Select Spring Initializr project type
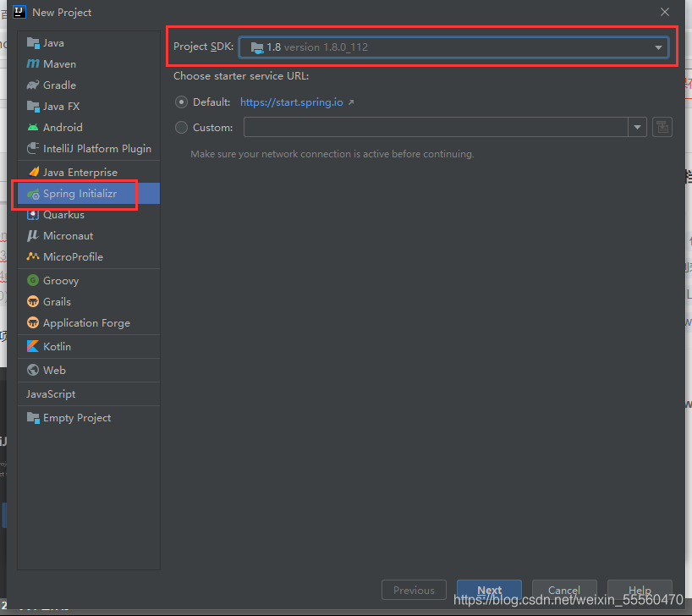Image resolution: width=692 pixels, height=616 pixels. (89, 194)
